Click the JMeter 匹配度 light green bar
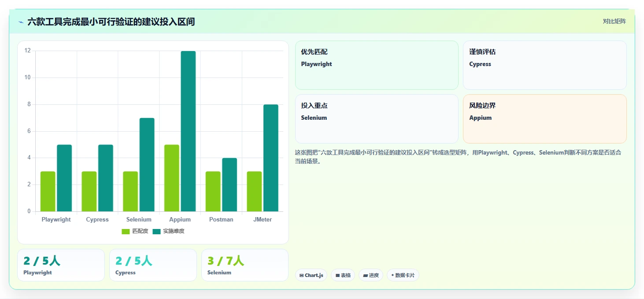Image resolution: width=644 pixels, height=299 pixels. (254, 192)
